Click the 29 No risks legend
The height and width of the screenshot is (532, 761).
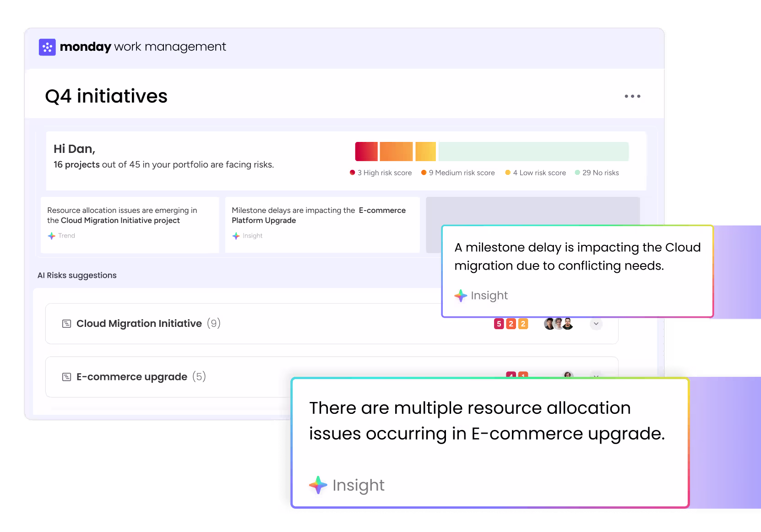(x=597, y=173)
